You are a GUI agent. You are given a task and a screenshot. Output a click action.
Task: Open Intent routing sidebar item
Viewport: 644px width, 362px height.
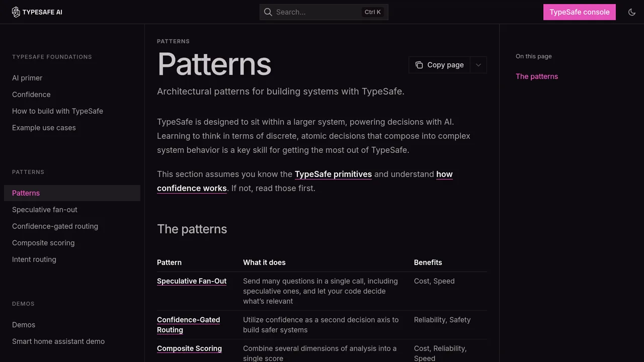click(34, 259)
